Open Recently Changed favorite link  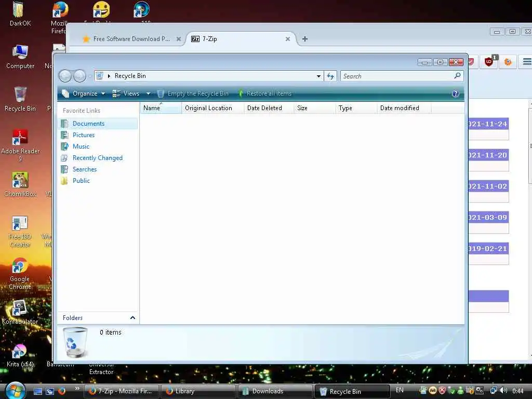click(97, 158)
